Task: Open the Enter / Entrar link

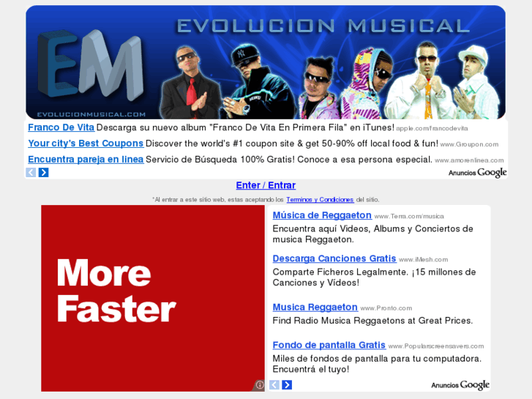Action: (266, 185)
